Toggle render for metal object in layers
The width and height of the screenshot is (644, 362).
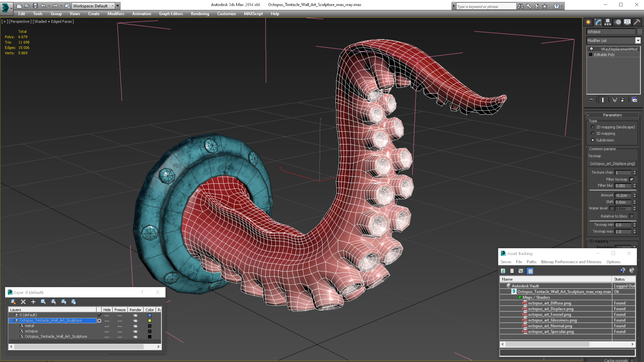(x=135, y=326)
